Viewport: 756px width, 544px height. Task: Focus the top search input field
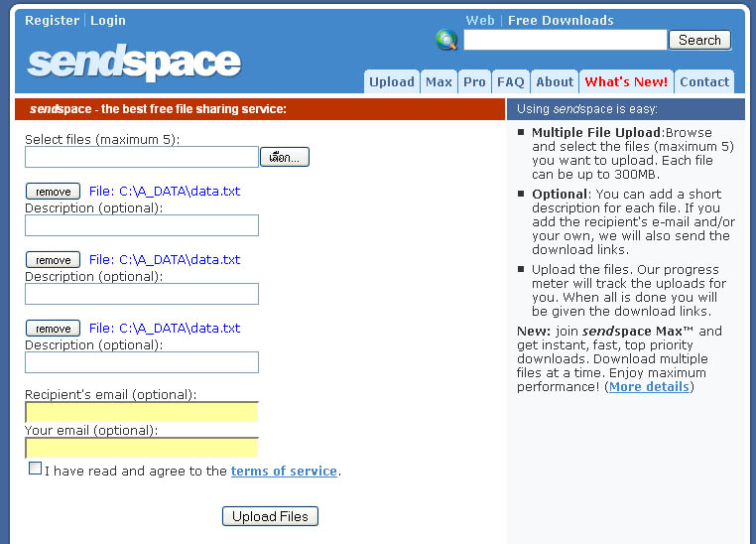tap(566, 40)
